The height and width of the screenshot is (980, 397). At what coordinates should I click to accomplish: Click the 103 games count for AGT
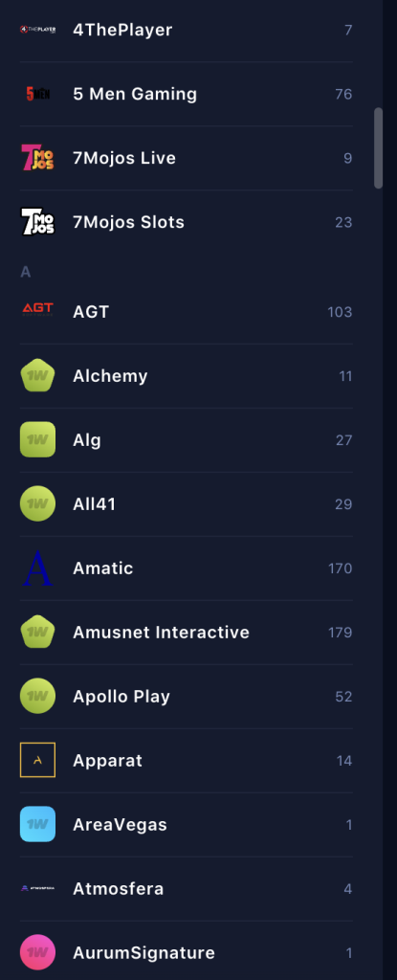340,312
